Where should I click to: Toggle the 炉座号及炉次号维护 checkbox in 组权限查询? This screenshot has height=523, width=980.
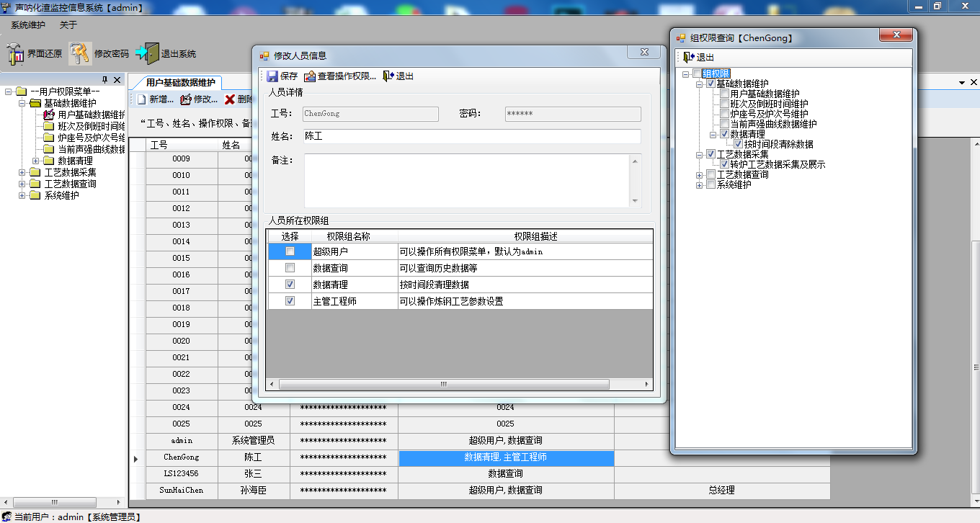725,114
